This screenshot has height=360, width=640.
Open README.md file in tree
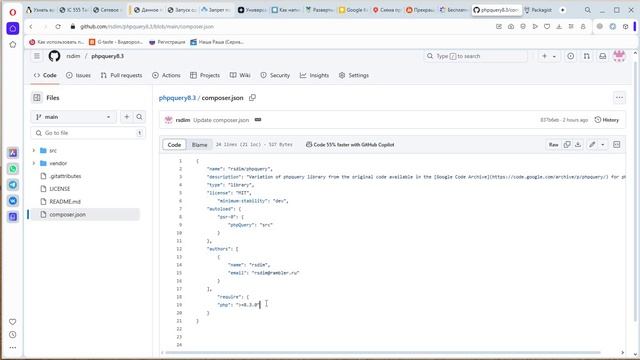pyautogui.click(x=65, y=201)
